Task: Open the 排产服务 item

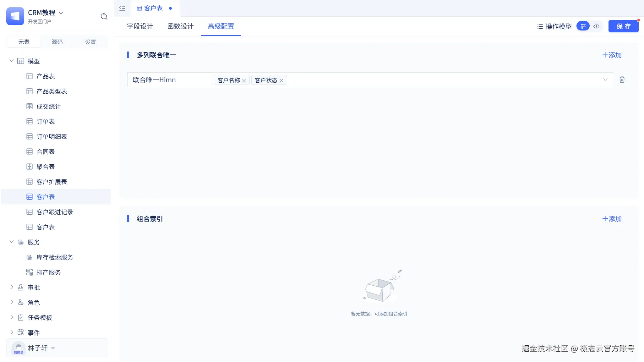Action: pos(48,272)
